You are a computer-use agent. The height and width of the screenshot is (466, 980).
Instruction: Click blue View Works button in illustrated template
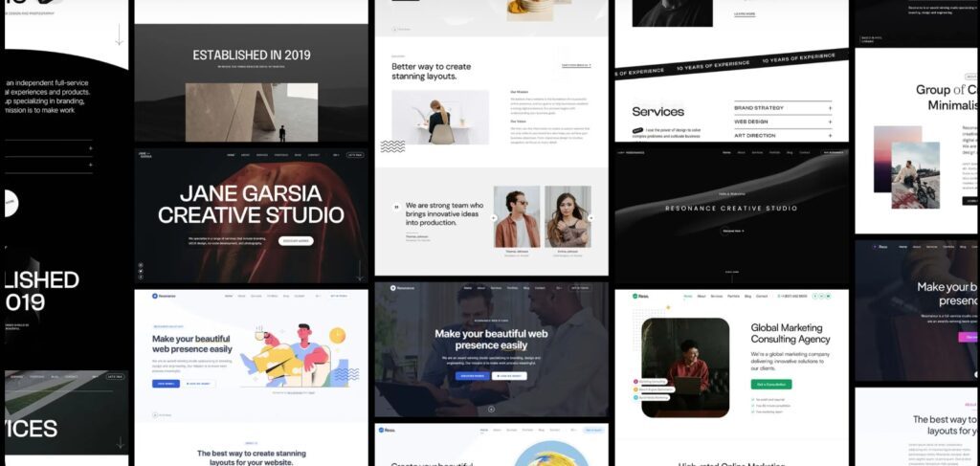(166, 384)
